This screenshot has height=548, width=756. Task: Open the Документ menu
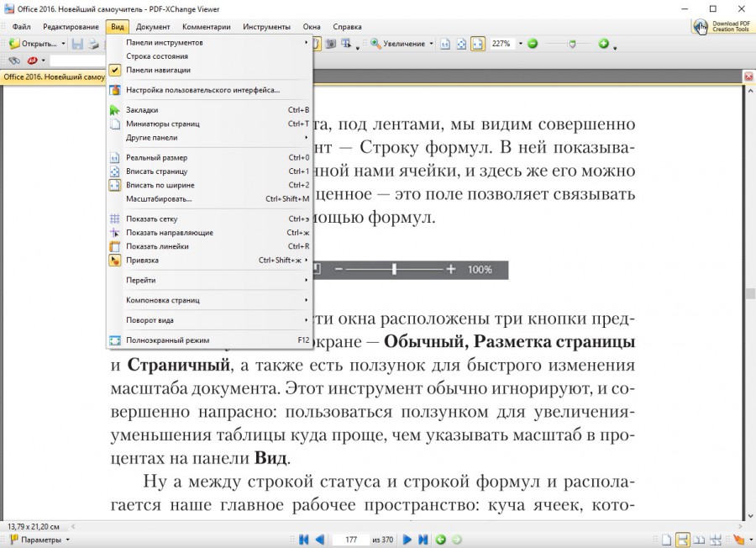pos(153,27)
